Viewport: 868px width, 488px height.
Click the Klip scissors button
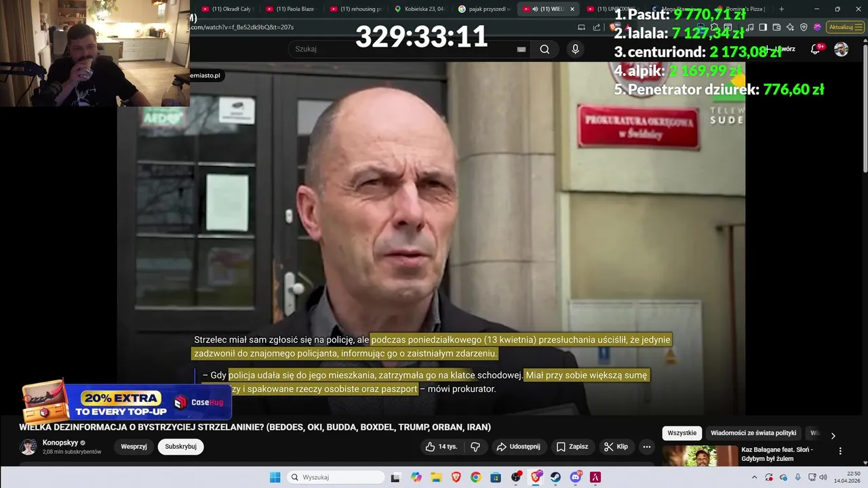coord(616,447)
